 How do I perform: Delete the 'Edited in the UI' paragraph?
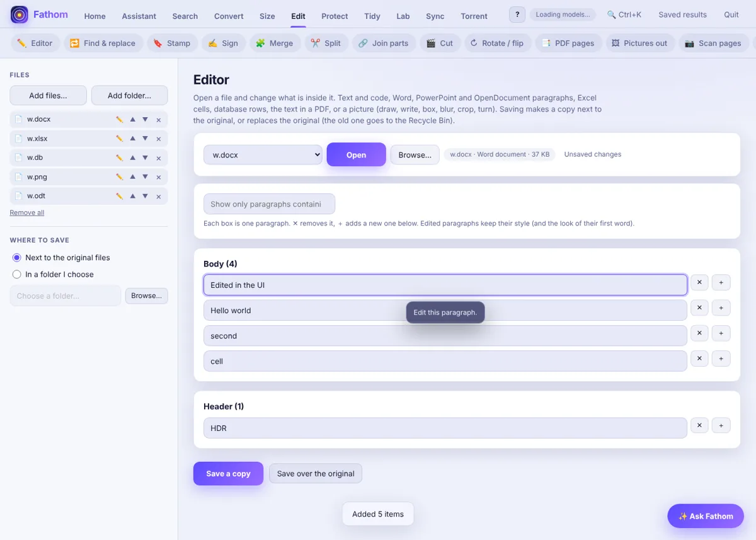tap(699, 282)
